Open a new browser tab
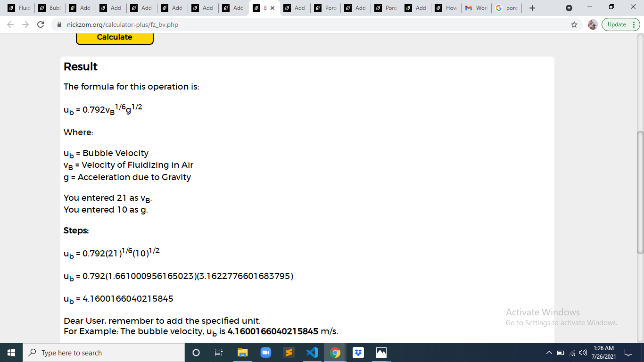Viewport: 644px width, 362px height. (x=532, y=8)
